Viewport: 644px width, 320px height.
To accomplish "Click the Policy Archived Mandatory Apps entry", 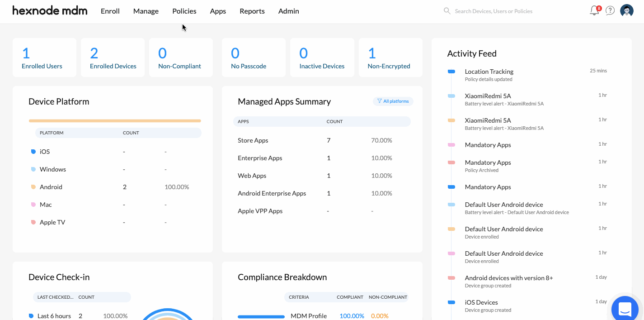I will 527,166.
